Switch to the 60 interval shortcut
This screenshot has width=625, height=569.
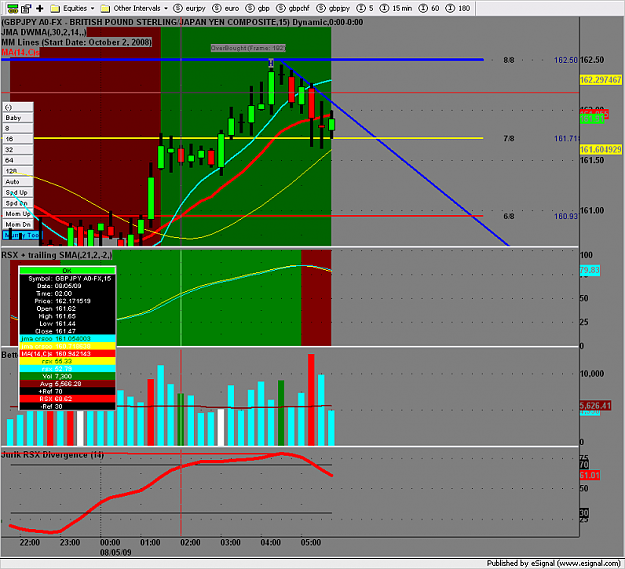point(428,8)
